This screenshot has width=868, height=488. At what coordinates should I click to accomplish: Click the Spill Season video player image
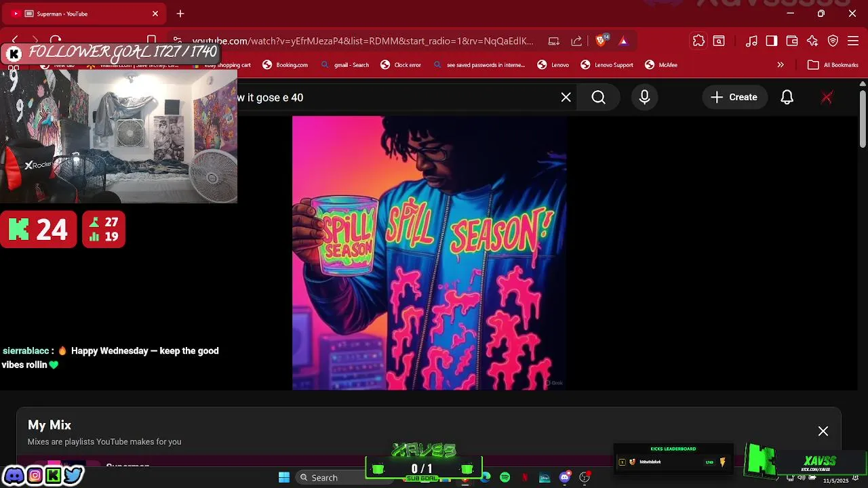click(429, 253)
